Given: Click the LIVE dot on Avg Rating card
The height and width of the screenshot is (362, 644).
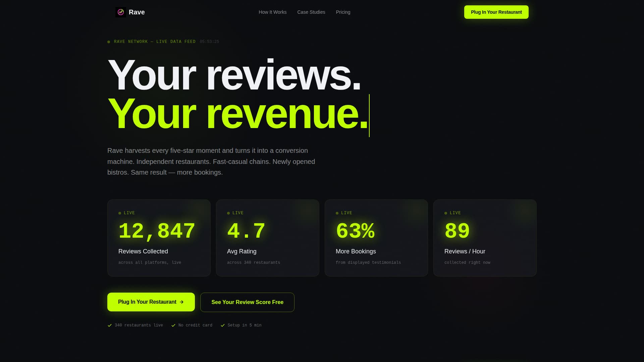Looking at the screenshot, I should (x=228, y=213).
